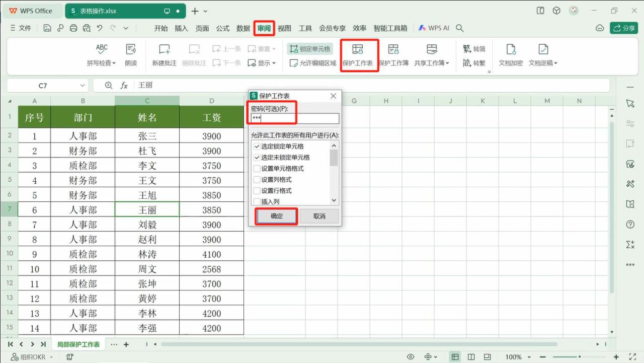Click zoom in plus button
The width and height of the screenshot is (644, 363).
pyautogui.click(x=616, y=357)
